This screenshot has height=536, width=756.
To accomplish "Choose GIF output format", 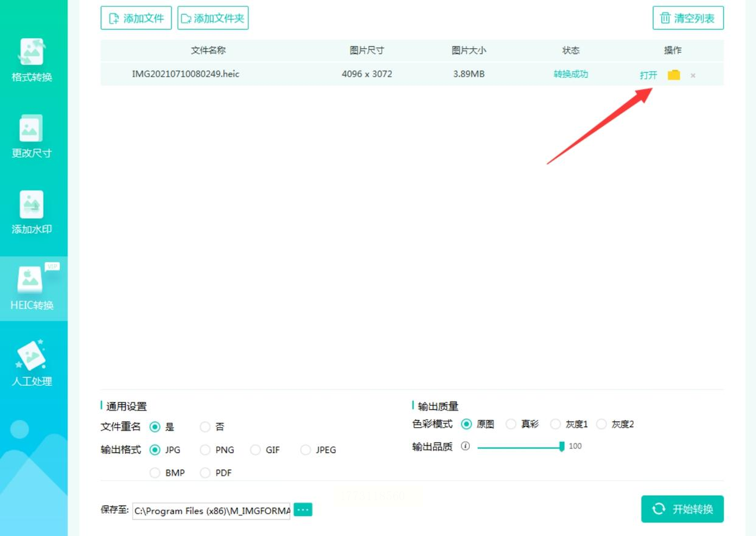I will click(255, 450).
